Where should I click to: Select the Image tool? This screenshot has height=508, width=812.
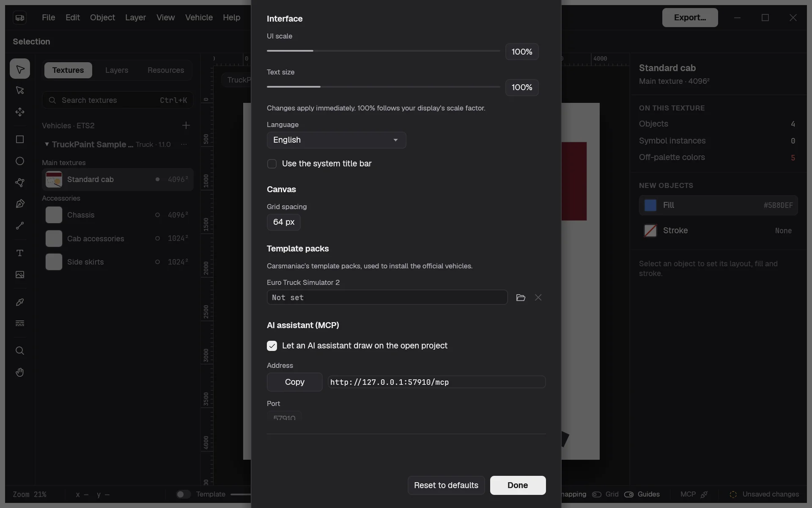tap(20, 275)
